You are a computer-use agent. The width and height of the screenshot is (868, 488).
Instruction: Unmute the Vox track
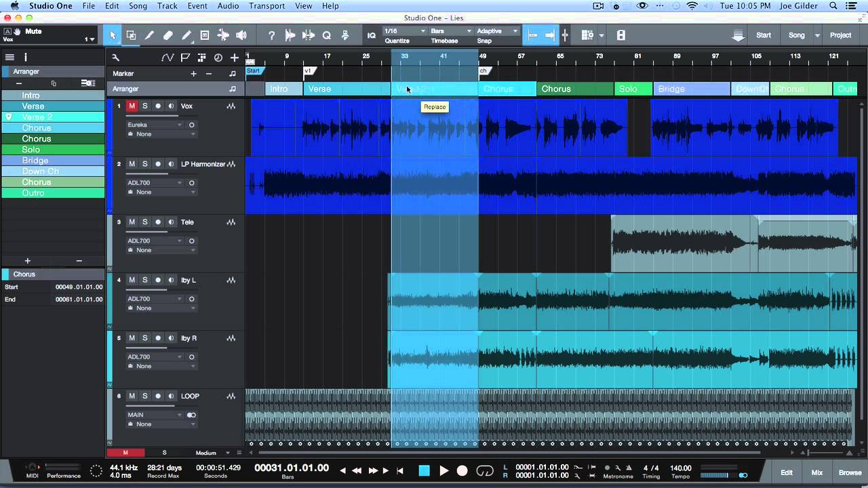click(x=132, y=106)
